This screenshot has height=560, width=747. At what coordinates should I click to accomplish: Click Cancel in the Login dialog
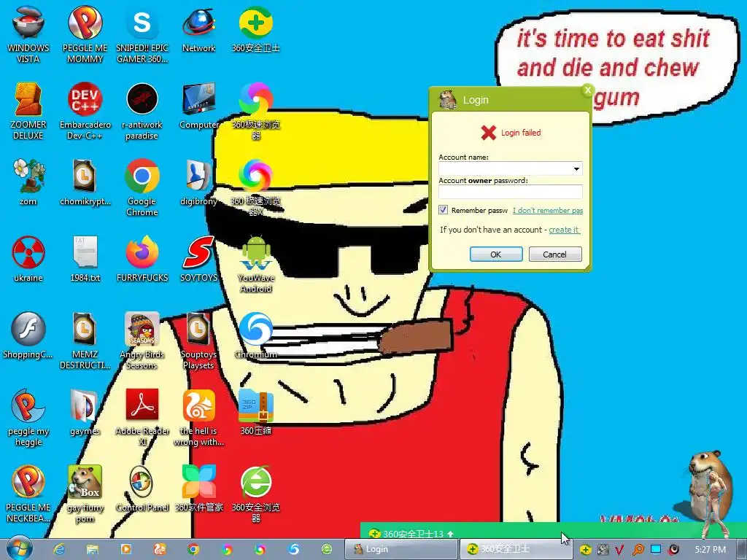pyautogui.click(x=555, y=254)
